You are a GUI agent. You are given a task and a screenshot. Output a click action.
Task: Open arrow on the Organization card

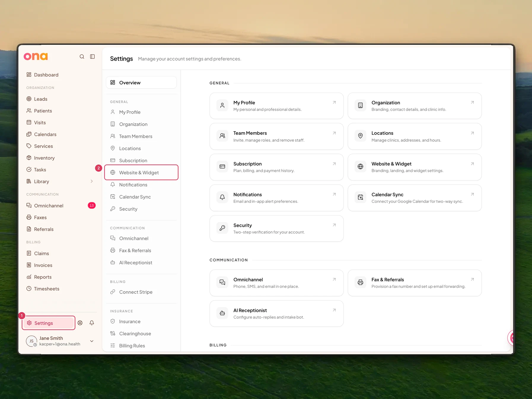pos(472,102)
